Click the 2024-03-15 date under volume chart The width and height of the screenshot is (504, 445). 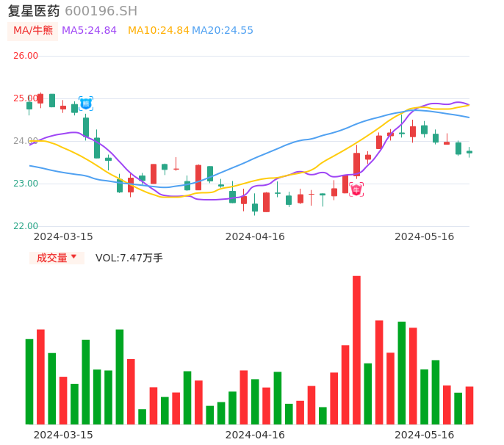[x=63, y=435]
